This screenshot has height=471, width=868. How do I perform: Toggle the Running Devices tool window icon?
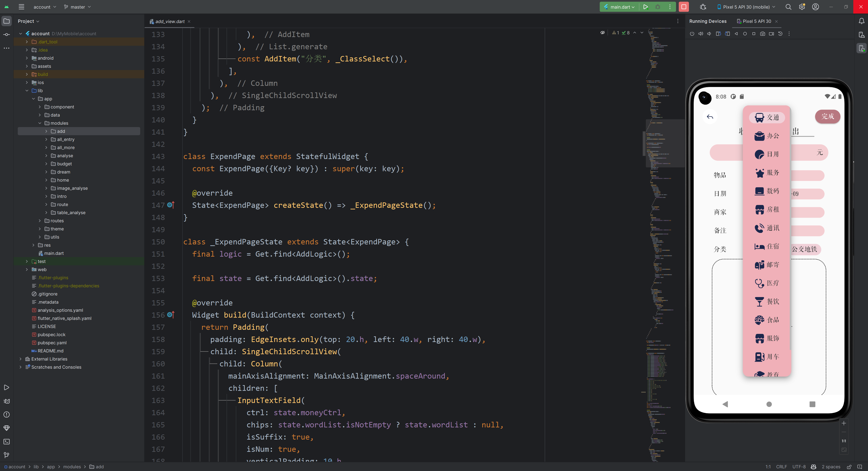pos(861,49)
